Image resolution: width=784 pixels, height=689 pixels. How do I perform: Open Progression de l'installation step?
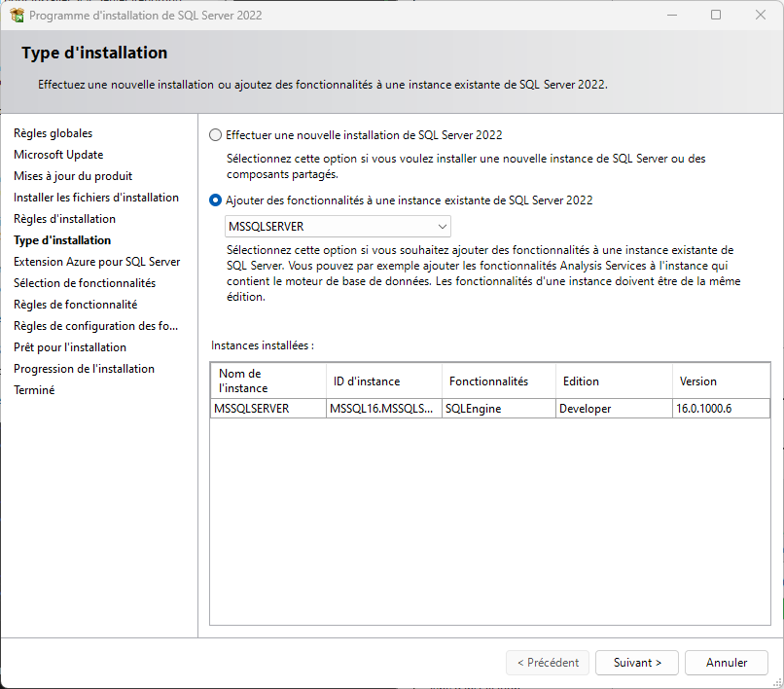pos(84,369)
